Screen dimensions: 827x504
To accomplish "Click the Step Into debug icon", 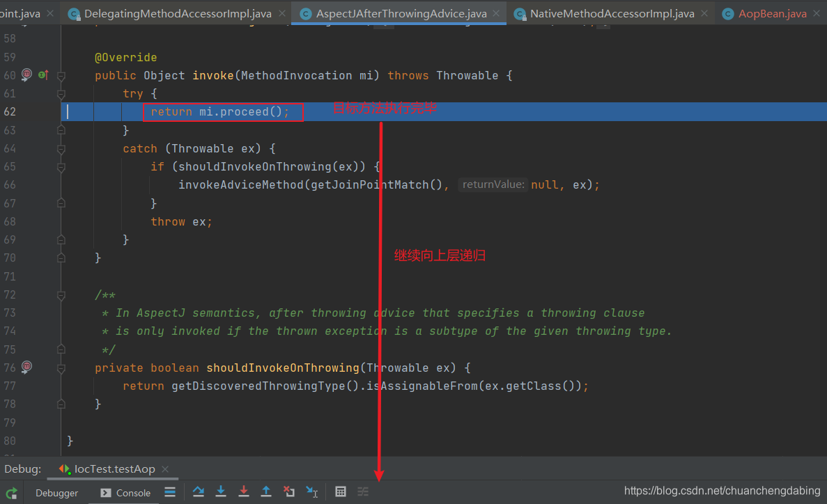I will [x=221, y=492].
